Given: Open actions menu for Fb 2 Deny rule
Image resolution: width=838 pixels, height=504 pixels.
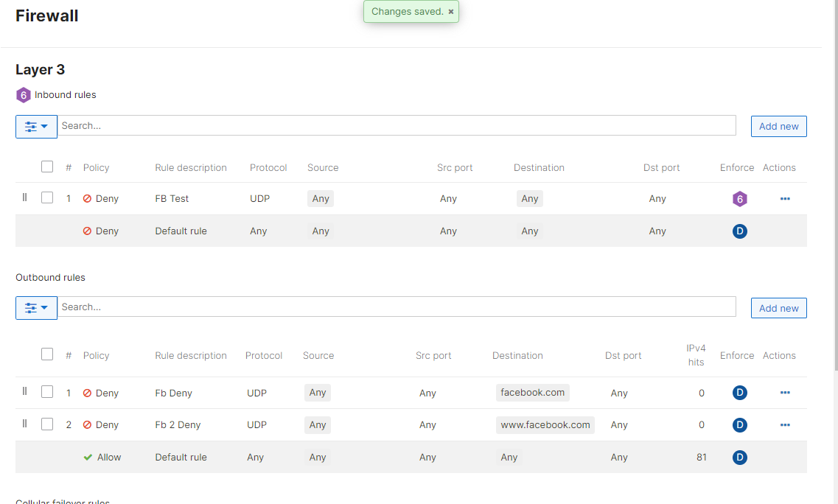Looking at the screenshot, I should point(784,425).
